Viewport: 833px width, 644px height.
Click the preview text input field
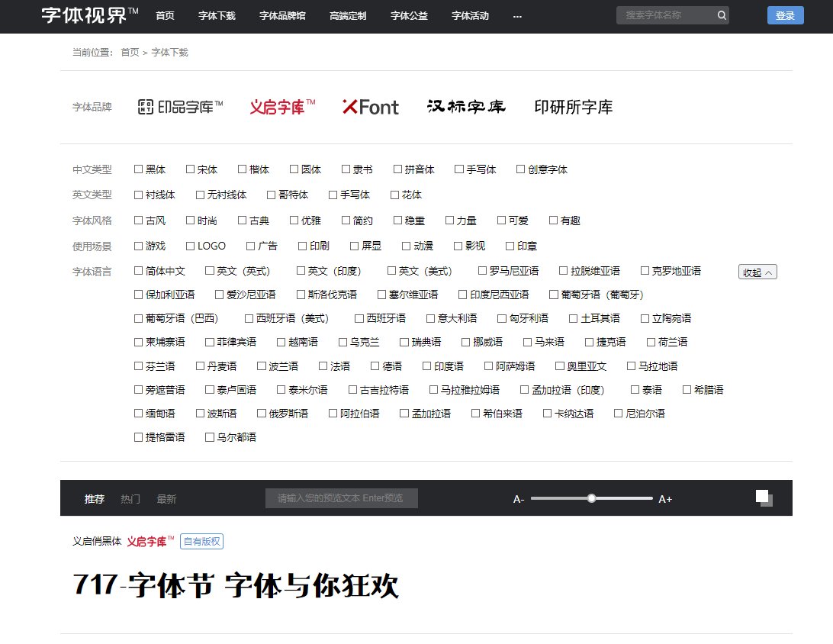[341, 497]
